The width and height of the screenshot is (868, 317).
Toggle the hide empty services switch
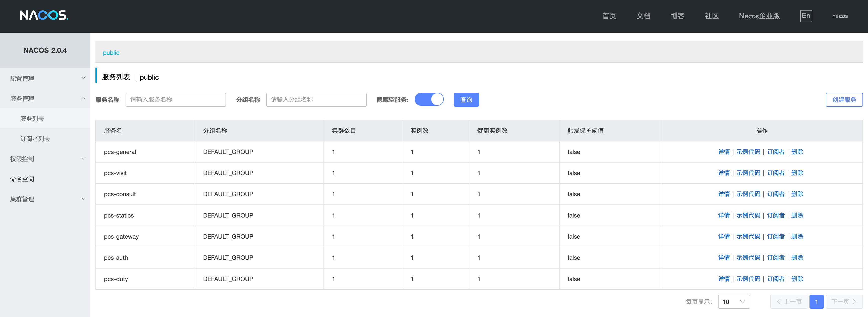[x=429, y=99]
